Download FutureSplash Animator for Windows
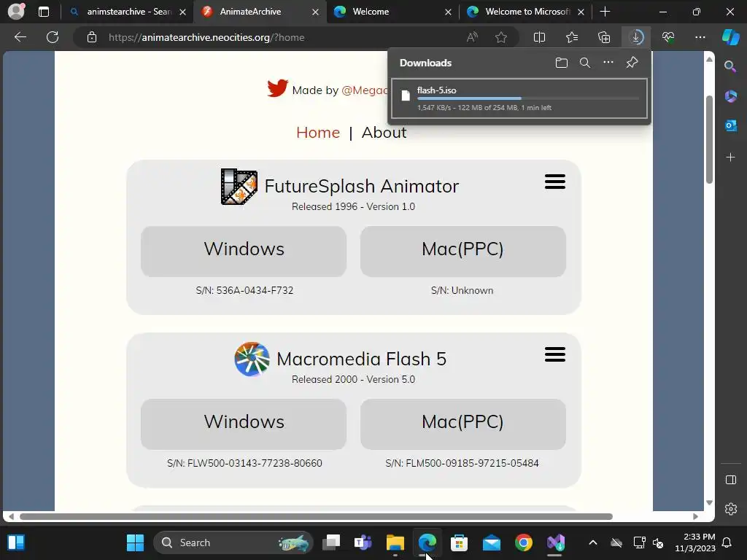 [x=244, y=251]
